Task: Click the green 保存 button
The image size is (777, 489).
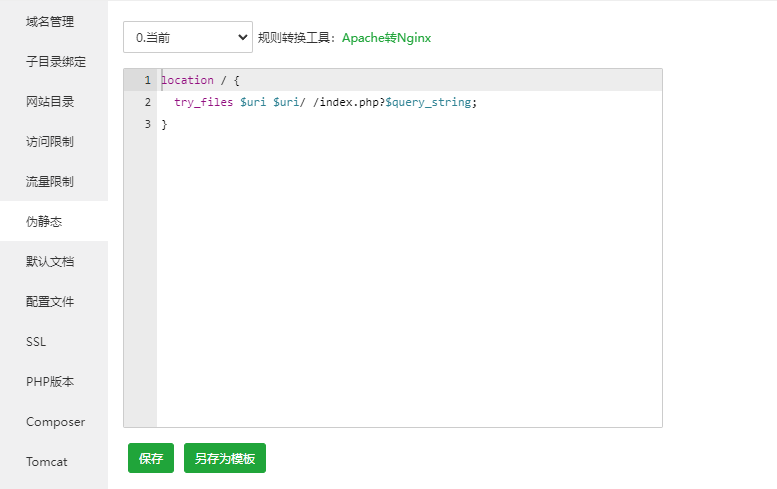Action: click(151, 458)
